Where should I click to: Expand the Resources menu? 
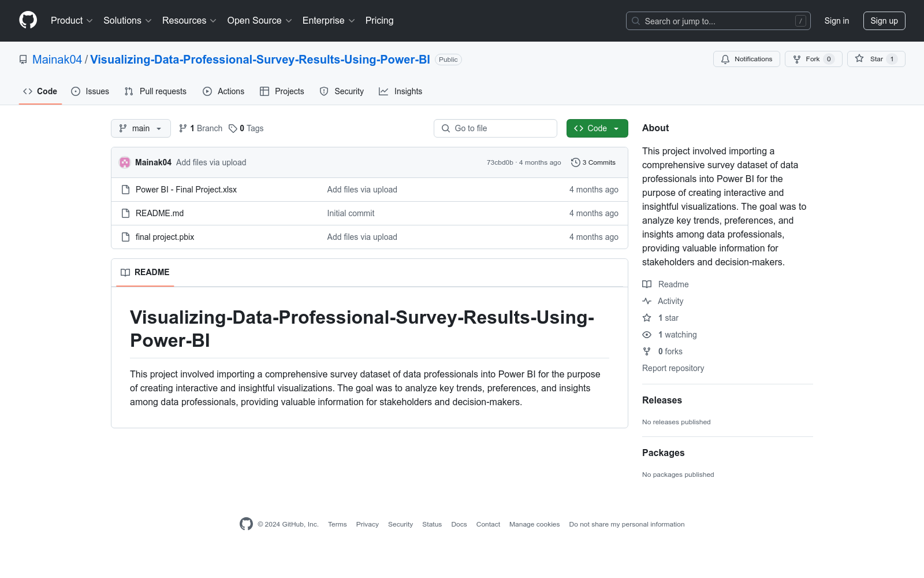tap(189, 20)
